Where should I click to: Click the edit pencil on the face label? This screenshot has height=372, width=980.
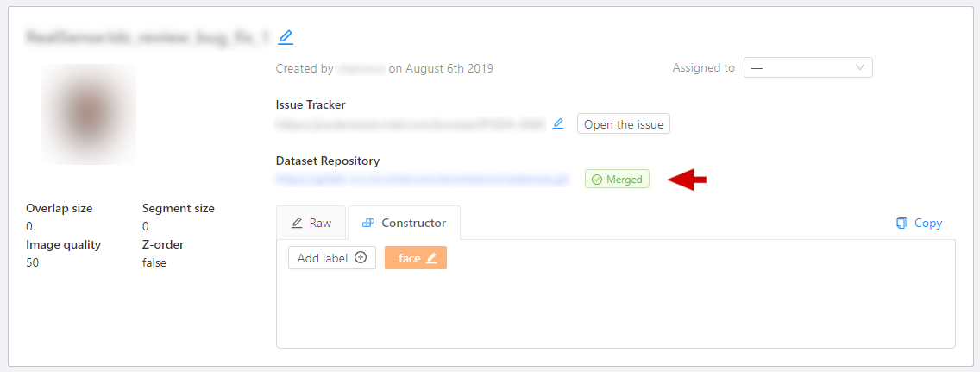click(431, 258)
